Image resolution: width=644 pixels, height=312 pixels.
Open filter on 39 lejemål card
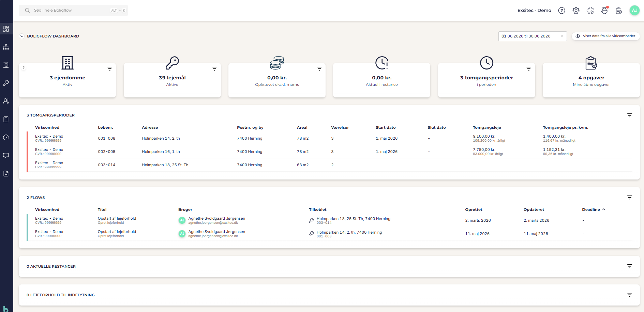point(214,68)
